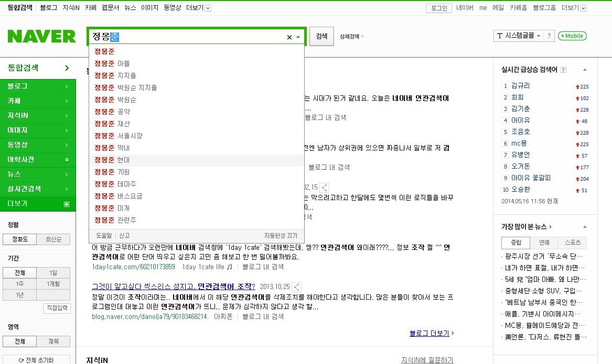Set period filter to 1일
This screenshot has width=612, height=364.
pos(53,273)
